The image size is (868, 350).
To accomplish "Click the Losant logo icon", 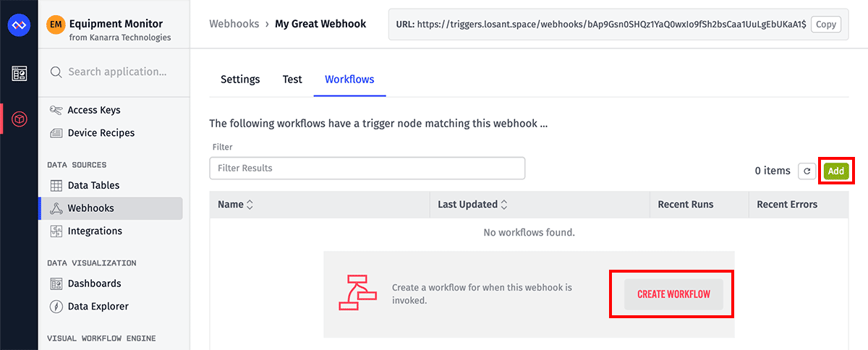I will (19, 27).
